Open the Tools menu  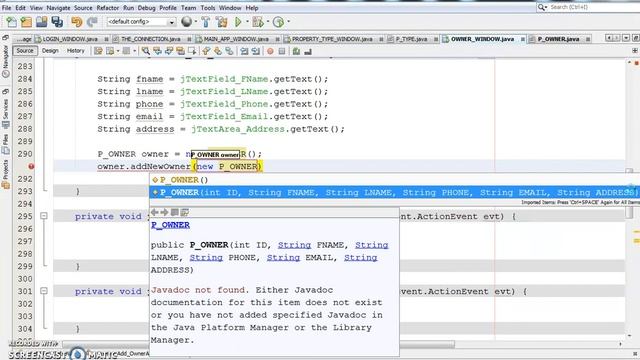click(207, 8)
